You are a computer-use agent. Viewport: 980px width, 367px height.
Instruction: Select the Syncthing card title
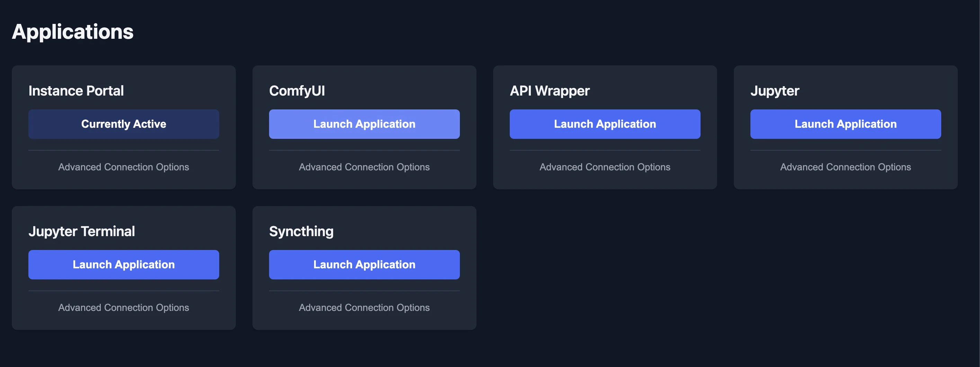[301, 231]
